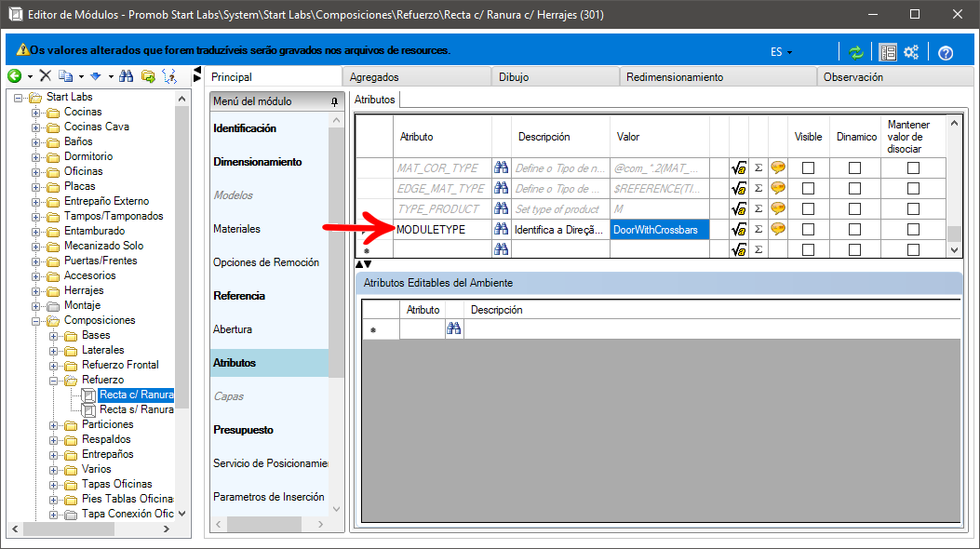Click the panel collapse arrows beside tree toolbar
Screen dimensions: 980x549
(197, 74)
